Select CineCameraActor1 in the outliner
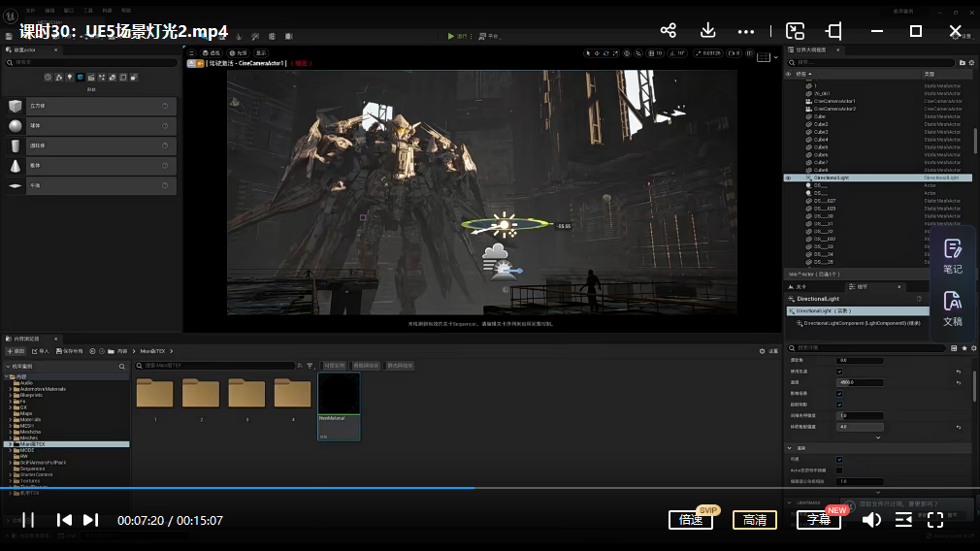The width and height of the screenshot is (980, 551). 834,101
